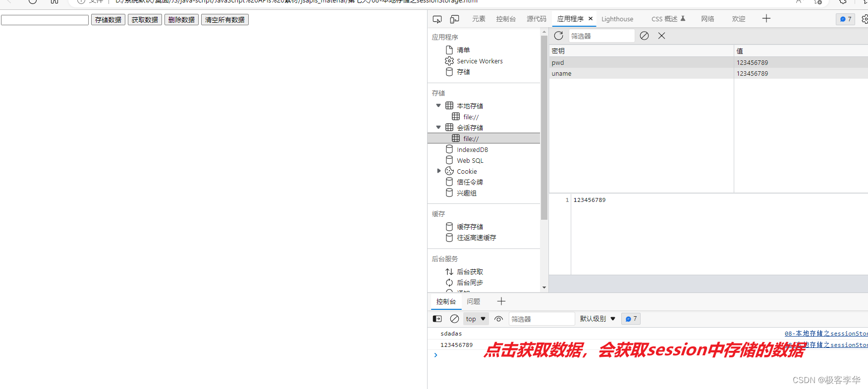Click the 存储数据 button on the page
Image resolution: width=868 pixels, height=389 pixels.
(x=108, y=20)
